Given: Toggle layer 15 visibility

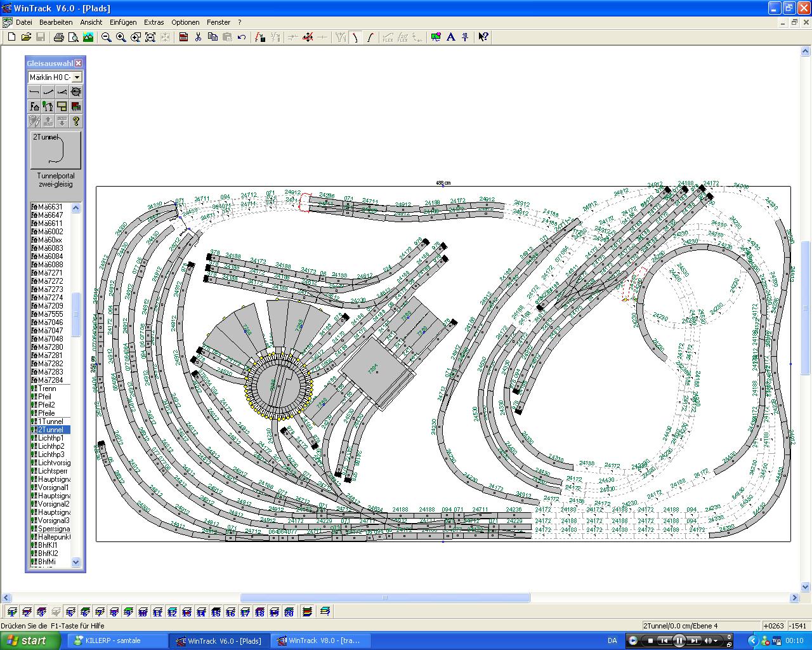Looking at the screenshot, I should [x=216, y=612].
